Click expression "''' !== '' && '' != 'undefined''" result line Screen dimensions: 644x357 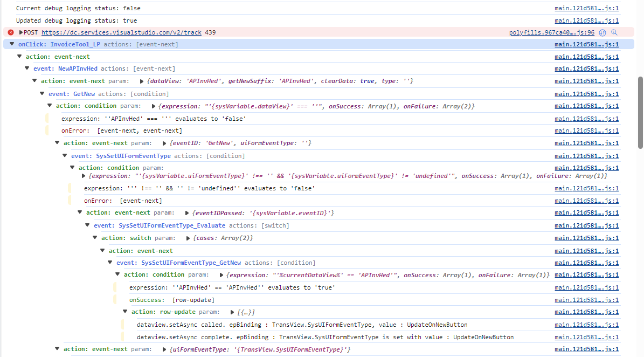[x=199, y=188]
